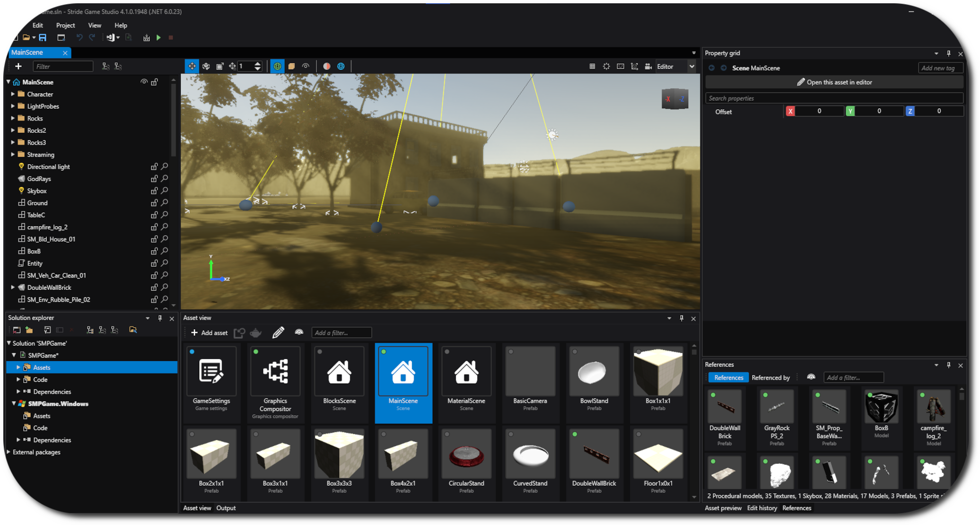Image resolution: width=980 pixels, height=525 pixels.
Task: Increase the snap value stepper up arrow
Action: (x=258, y=63)
